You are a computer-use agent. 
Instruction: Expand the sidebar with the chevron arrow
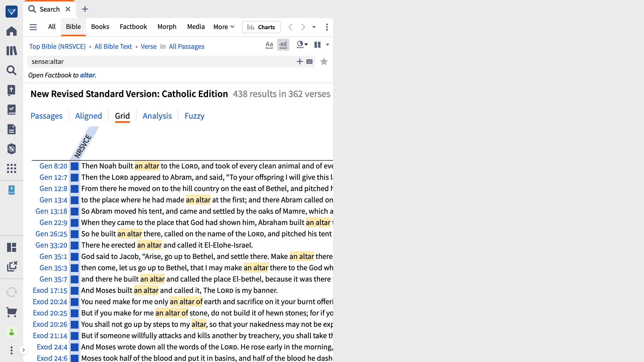pyautogui.click(x=23, y=350)
